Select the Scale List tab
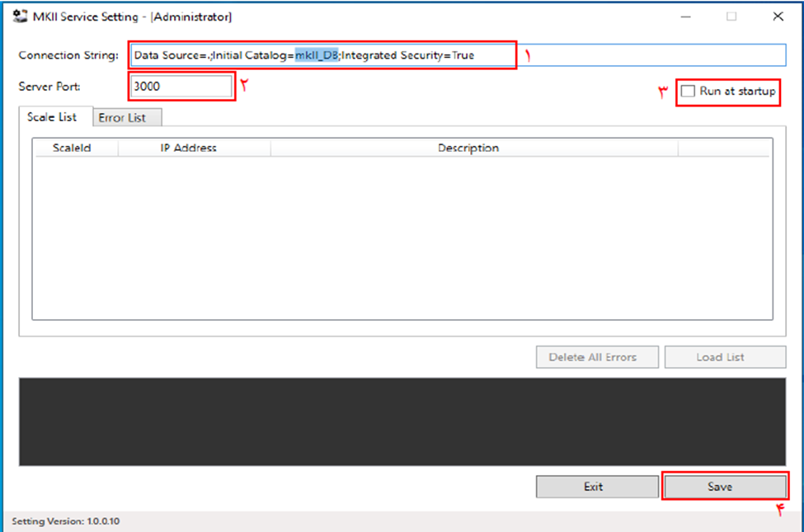Viewport: 804px width, 532px height. 52,117
